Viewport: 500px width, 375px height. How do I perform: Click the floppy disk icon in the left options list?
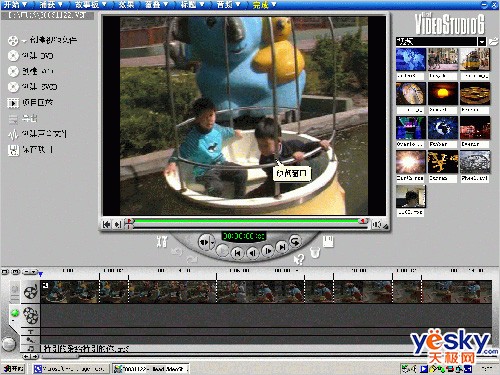tap(13, 150)
